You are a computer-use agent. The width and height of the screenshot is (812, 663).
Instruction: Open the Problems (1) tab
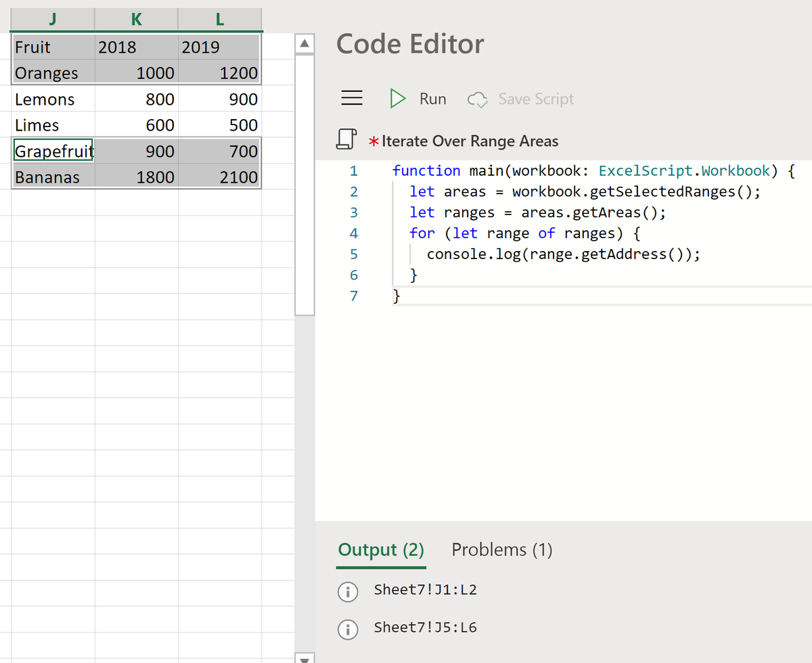[x=502, y=549]
